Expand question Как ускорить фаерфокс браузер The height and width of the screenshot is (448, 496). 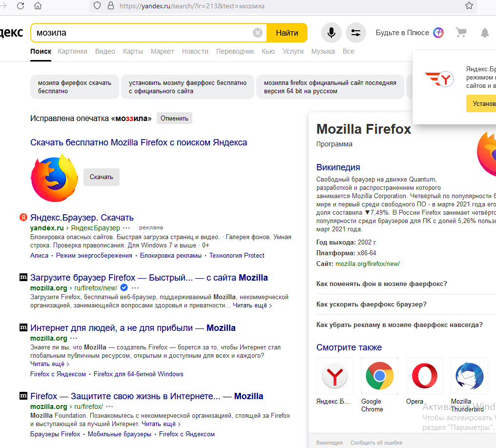(x=372, y=304)
